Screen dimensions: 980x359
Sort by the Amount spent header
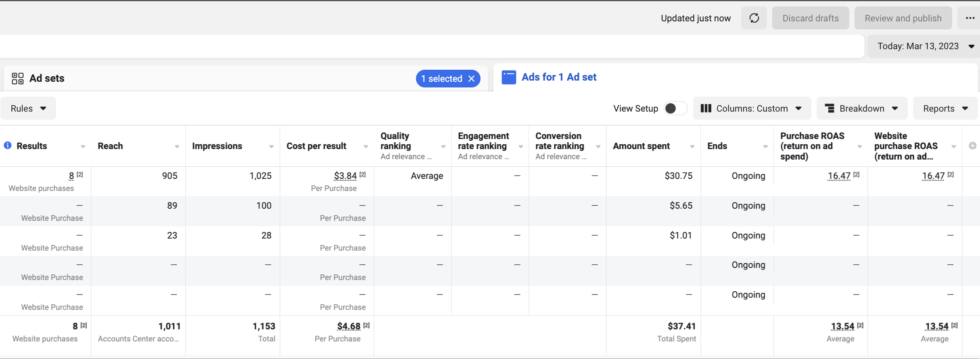tap(641, 146)
